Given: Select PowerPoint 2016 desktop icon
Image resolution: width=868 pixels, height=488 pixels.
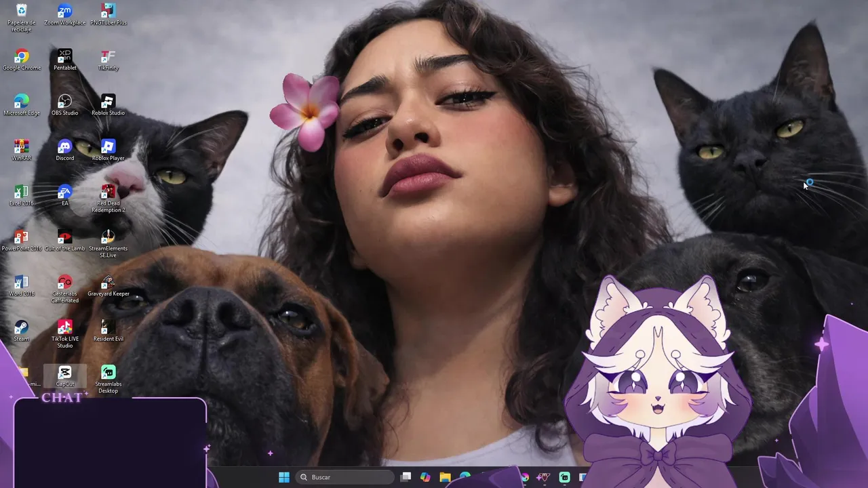Looking at the screenshot, I should (21, 240).
